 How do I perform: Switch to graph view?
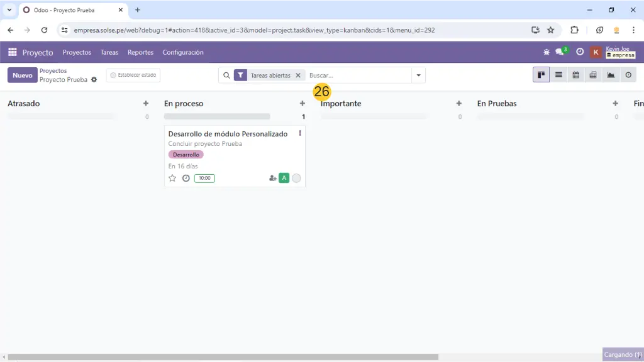pos(611,75)
